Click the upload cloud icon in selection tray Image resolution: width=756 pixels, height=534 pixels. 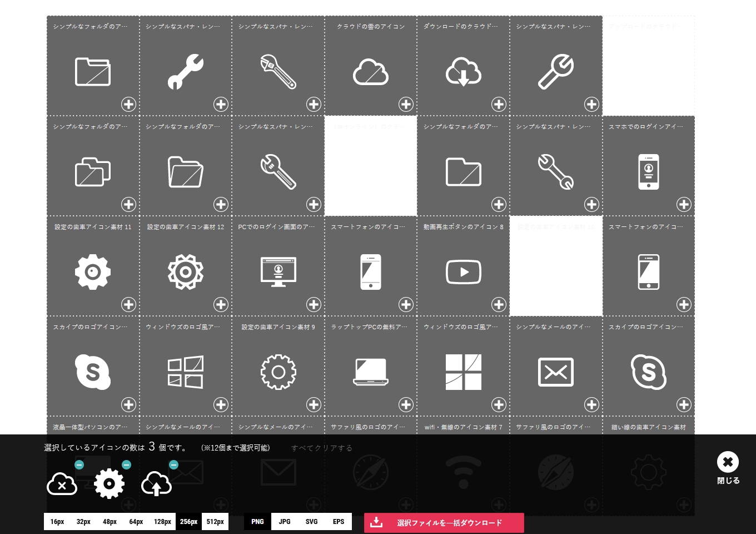pos(157,484)
